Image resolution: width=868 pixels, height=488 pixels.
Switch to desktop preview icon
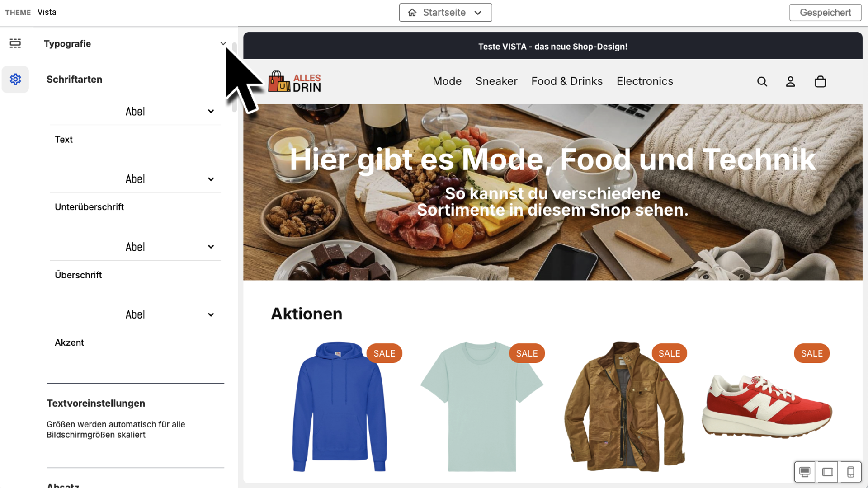pos(805,472)
